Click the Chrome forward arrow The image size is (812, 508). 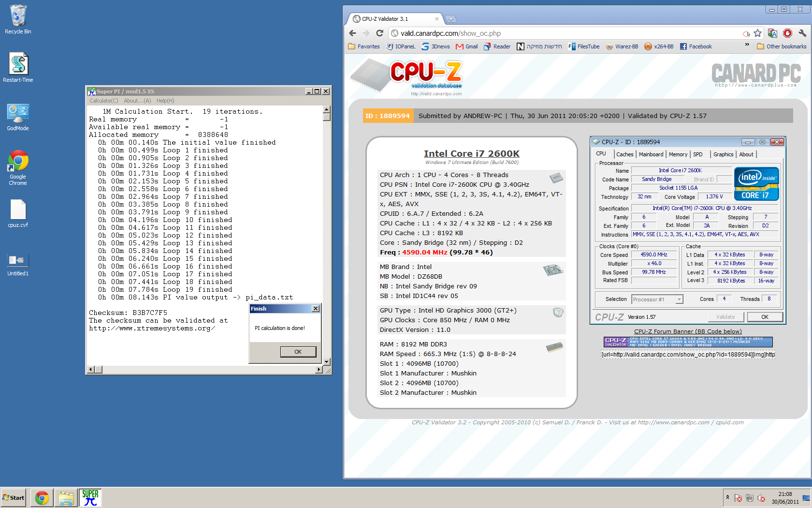(x=366, y=33)
